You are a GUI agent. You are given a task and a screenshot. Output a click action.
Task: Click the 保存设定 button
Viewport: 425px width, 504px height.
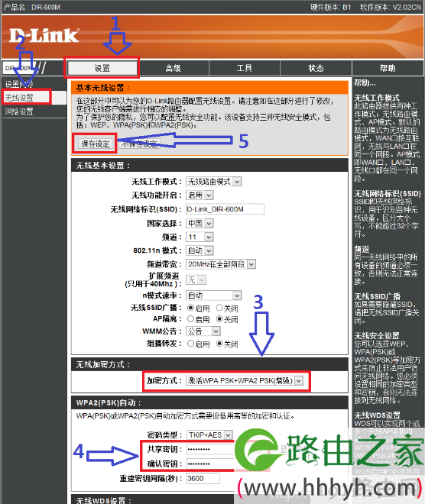pos(96,144)
